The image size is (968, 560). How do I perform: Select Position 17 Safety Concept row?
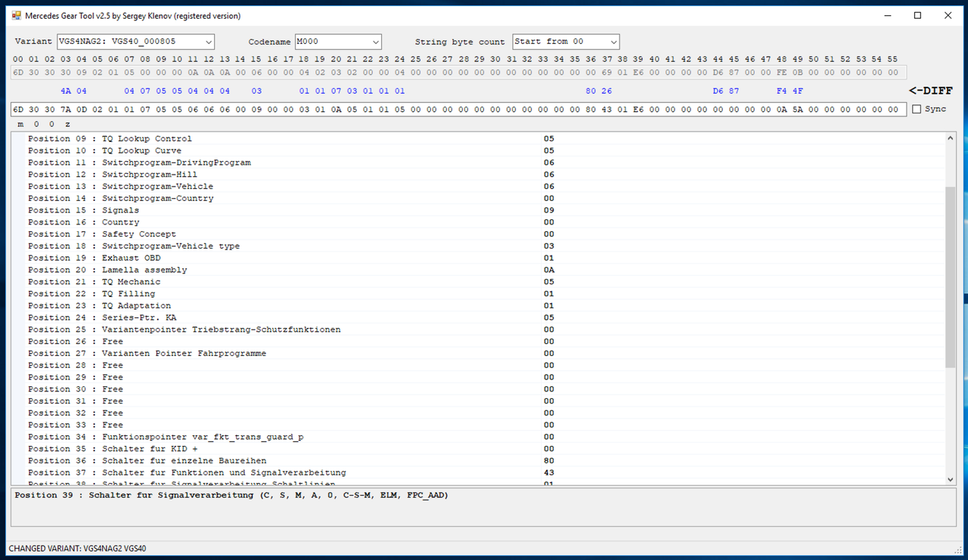pos(478,234)
